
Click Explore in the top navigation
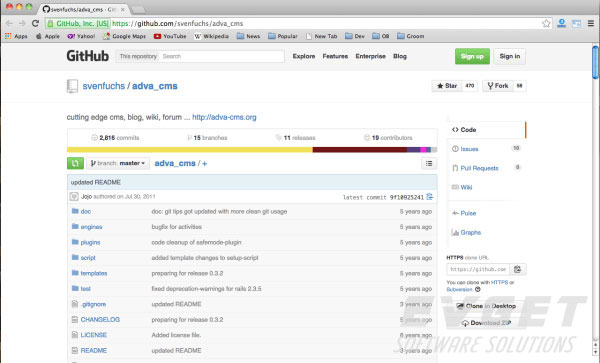tap(304, 56)
